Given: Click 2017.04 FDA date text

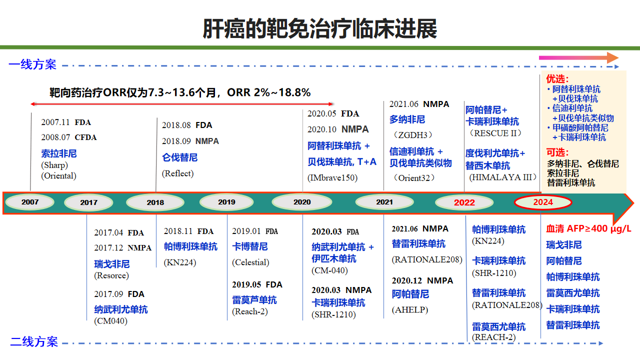Looking at the screenshot, I should 119,233.
